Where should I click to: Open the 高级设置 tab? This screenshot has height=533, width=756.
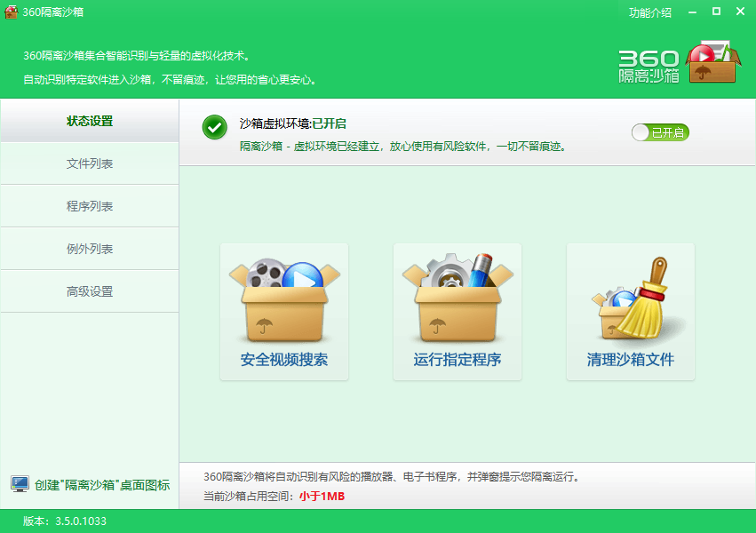pos(90,291)
